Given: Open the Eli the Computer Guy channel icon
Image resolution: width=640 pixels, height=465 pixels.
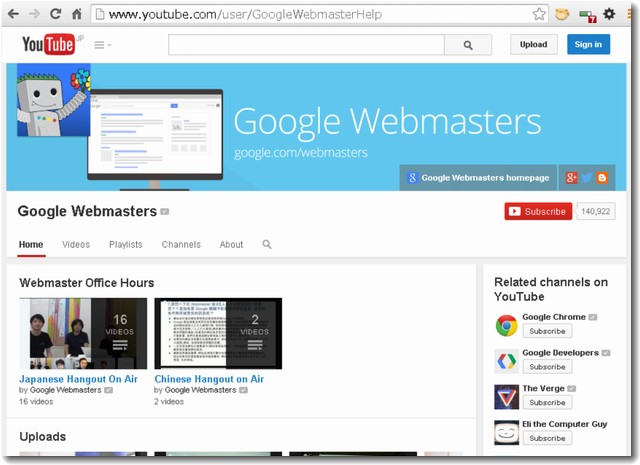Looking at the screenshot, I should click(506, 432).
